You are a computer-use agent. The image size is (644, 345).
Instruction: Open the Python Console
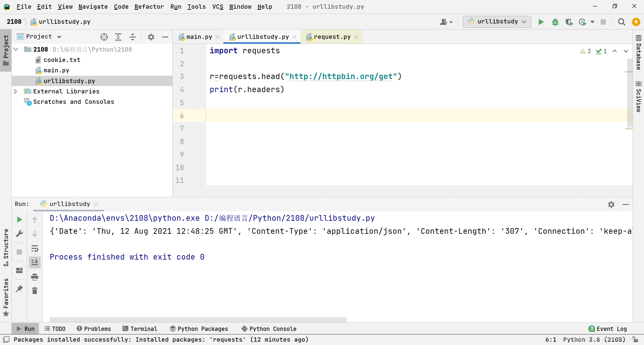(x=269, y=329)
